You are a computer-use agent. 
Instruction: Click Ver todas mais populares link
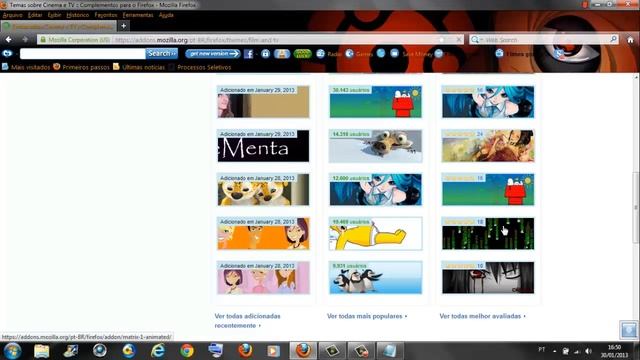[367, 316]
